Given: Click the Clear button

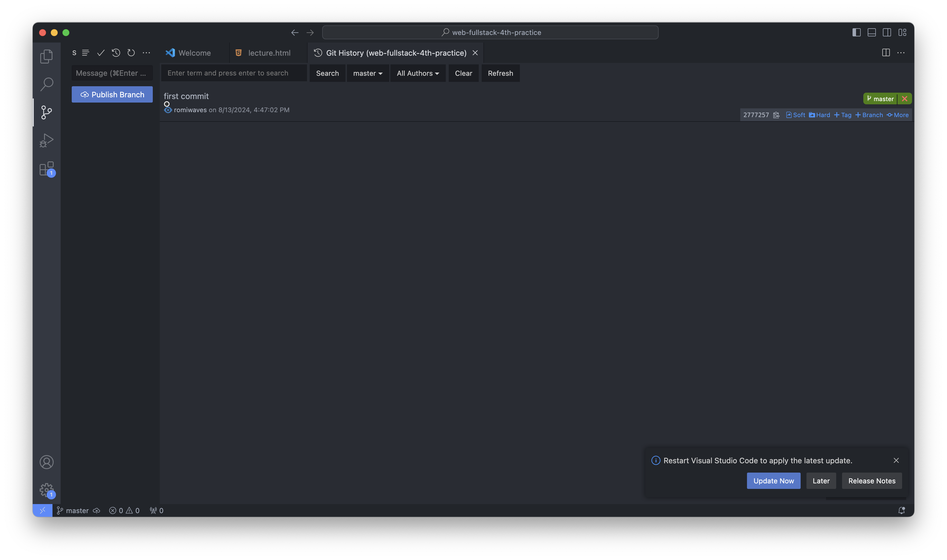Looking at the screenshot, I should click(463, 73).
